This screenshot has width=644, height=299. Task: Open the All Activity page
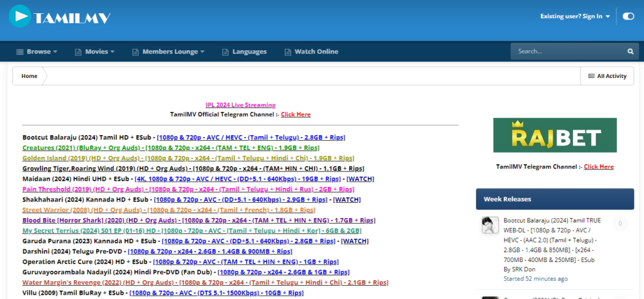pyautogui.click(x=608, y=76)
